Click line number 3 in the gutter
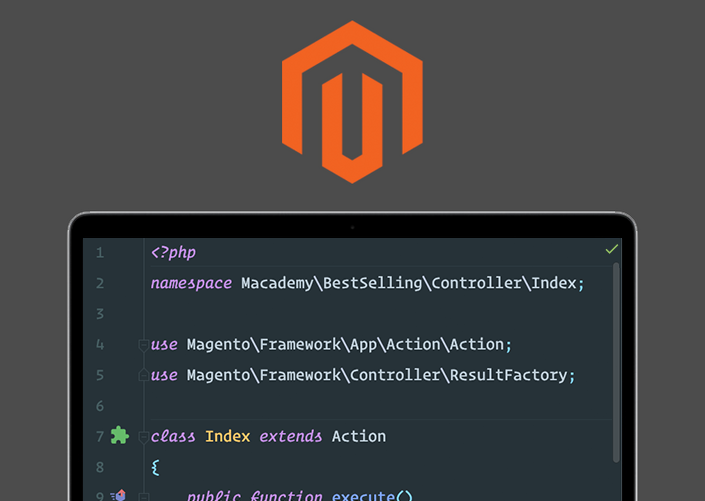Screen dimensions: 705x501 coord(100,314)
